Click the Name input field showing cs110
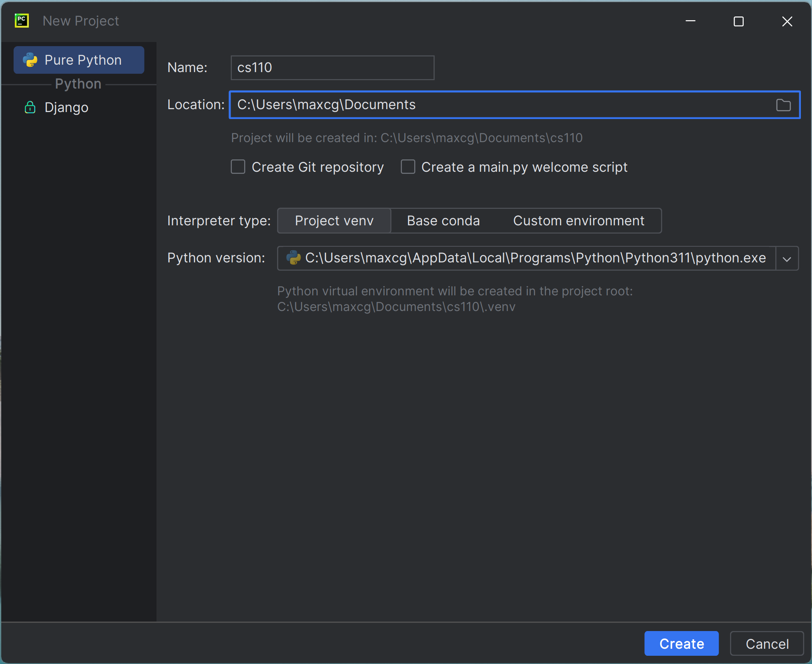 pos(332,68)
